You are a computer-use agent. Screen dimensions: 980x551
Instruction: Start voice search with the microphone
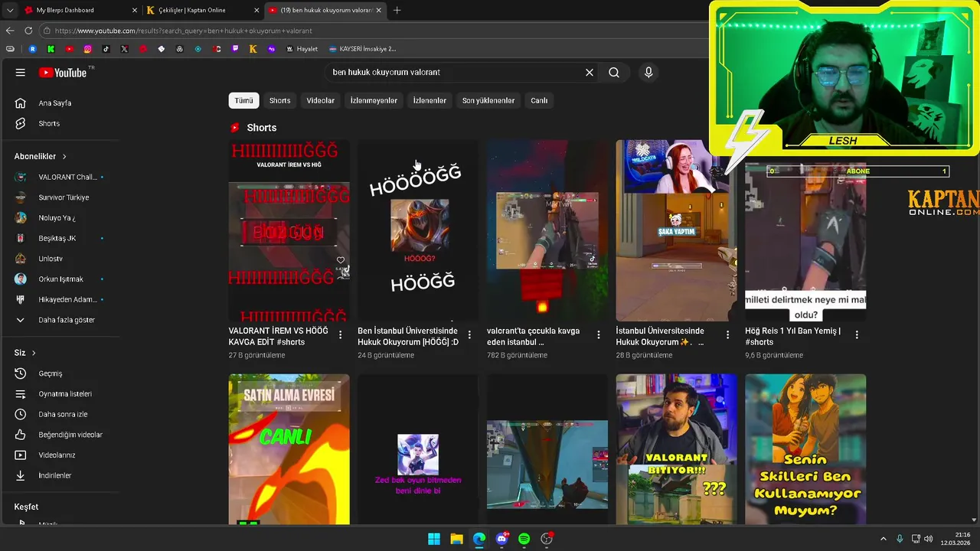648,72
